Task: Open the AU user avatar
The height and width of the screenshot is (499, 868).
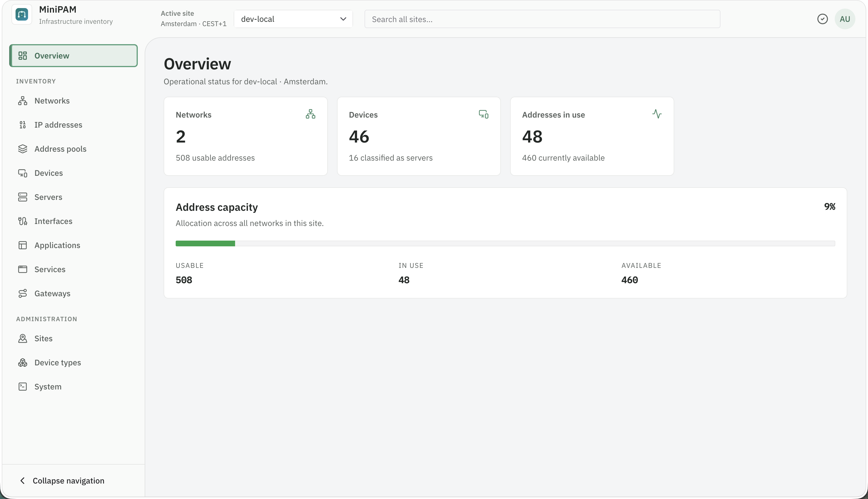Action: pyautogui.click(x=845, y=19)
